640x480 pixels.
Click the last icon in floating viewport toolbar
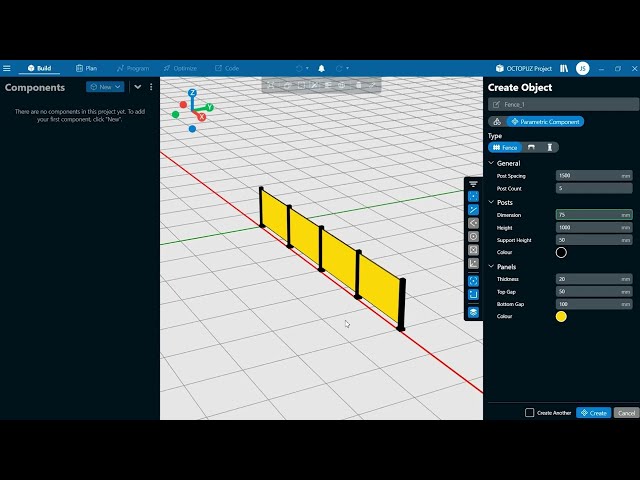pyautogui.click(x=372, y=85)
